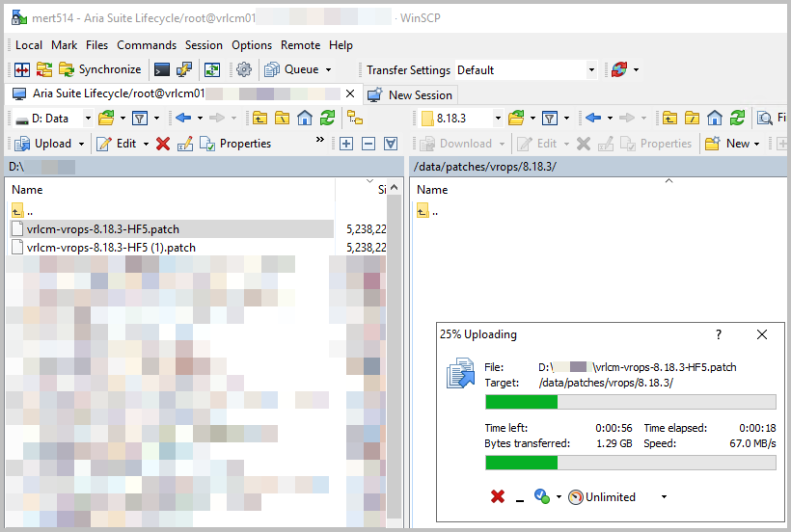Click the local Root Directory icon
The image size is (791, 532).
282,119
